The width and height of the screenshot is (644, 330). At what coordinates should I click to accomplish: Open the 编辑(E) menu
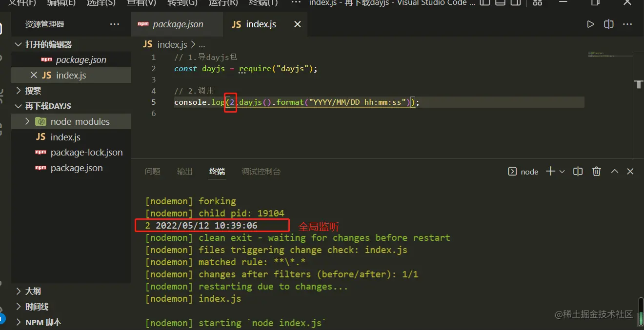pos(61,2)
